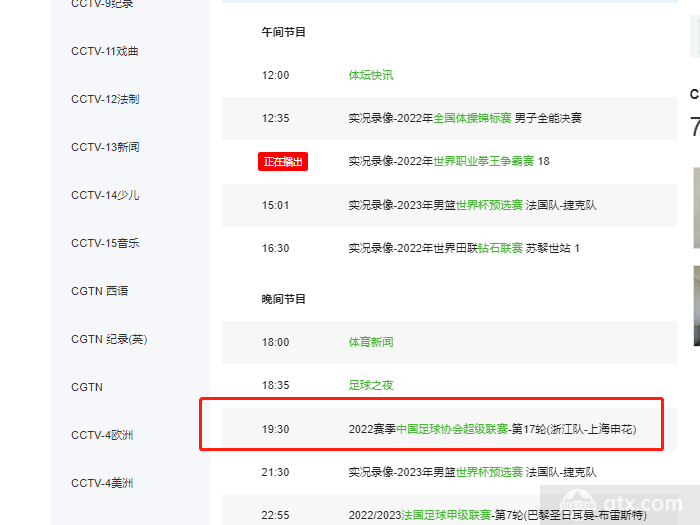Choose CCTV-15音乐 channel

105,243
